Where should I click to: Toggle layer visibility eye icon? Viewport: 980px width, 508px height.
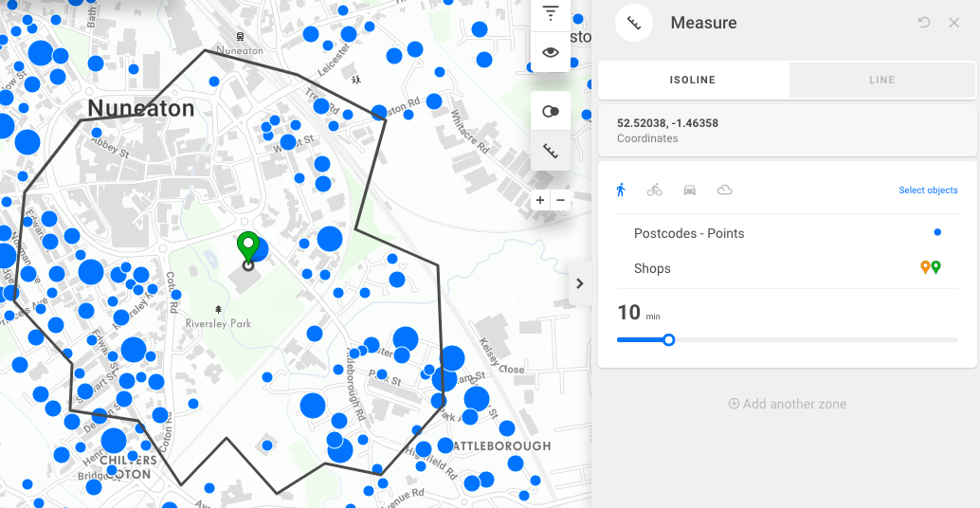(551, 52)
